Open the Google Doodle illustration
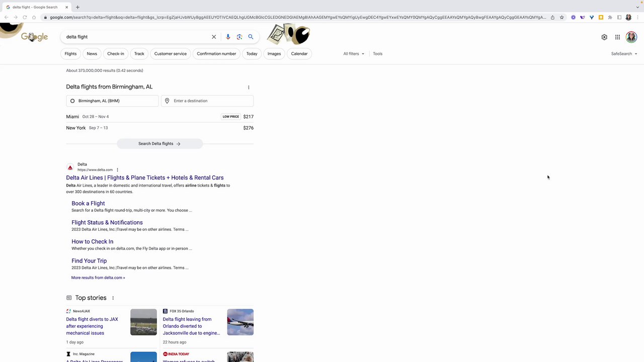 pos(288,35)
